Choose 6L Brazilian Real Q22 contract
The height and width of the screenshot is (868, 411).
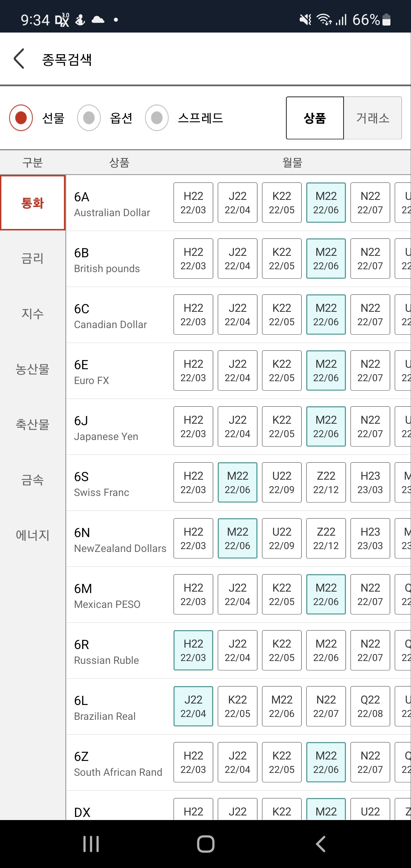370,706
